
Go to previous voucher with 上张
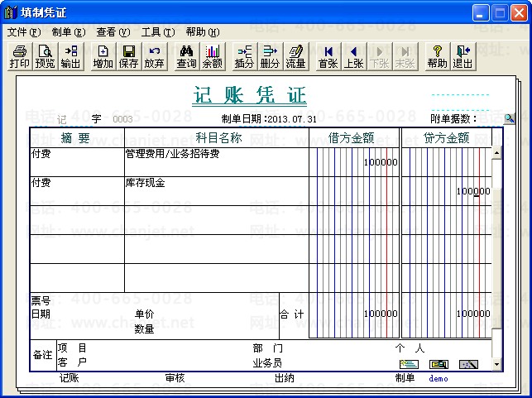point(354,56)
